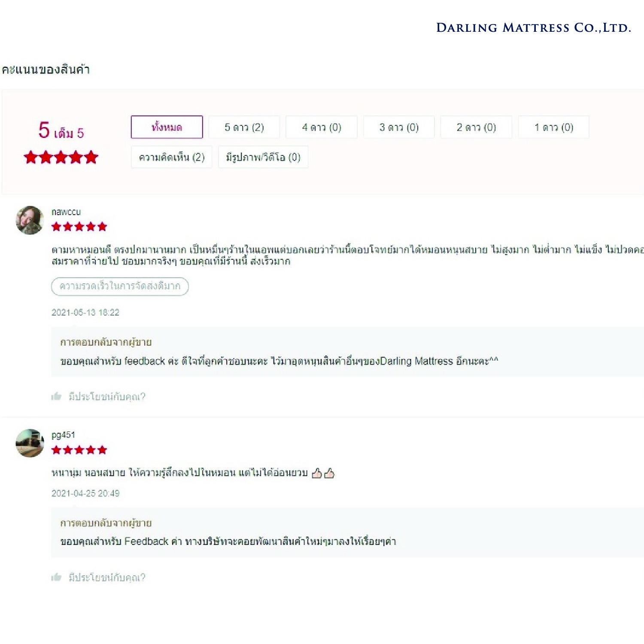Screen dimensions: 644x644
Task: Filter reviews by 3 ดาว (0)
Action: point(399,127)
